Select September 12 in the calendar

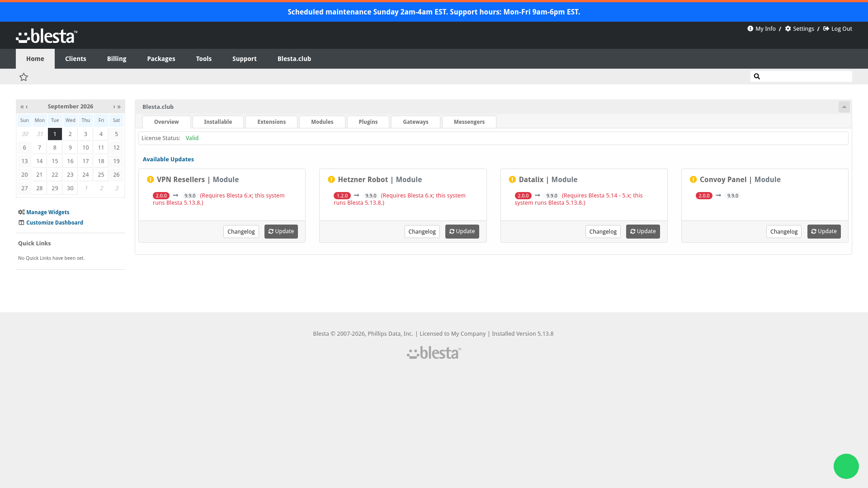coord(116,148)
